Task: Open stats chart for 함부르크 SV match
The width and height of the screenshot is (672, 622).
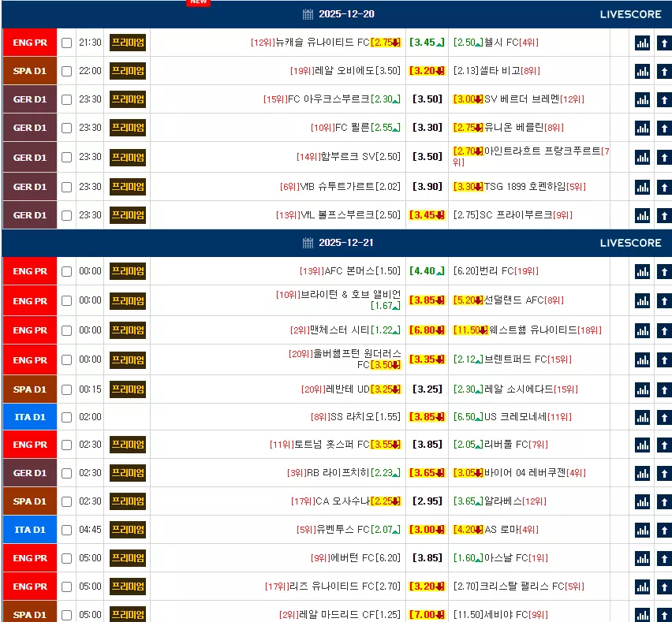Action: click(x=642, y=157)
